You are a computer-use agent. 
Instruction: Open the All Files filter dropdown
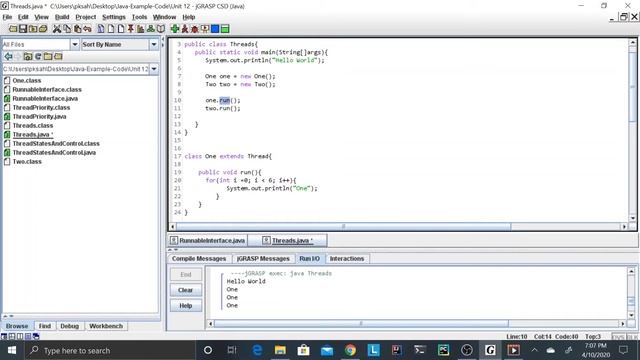coord(75,44)
